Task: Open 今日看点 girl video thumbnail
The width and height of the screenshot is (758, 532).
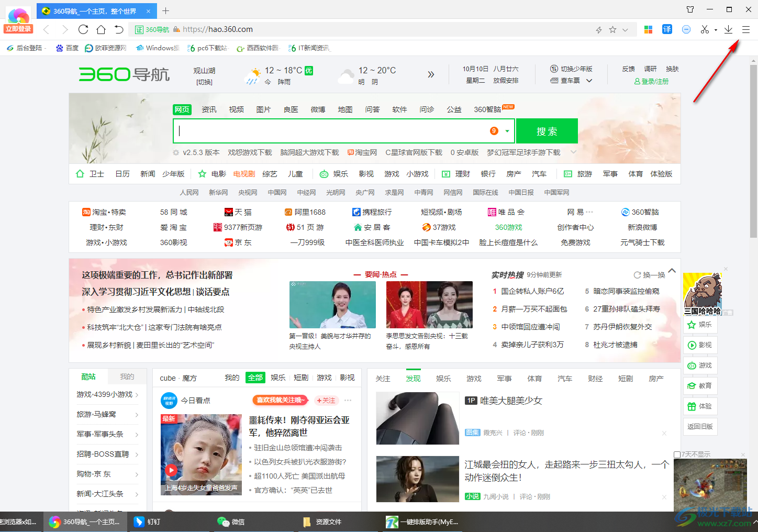Action: pyautogui.click(x=201, y=455)
